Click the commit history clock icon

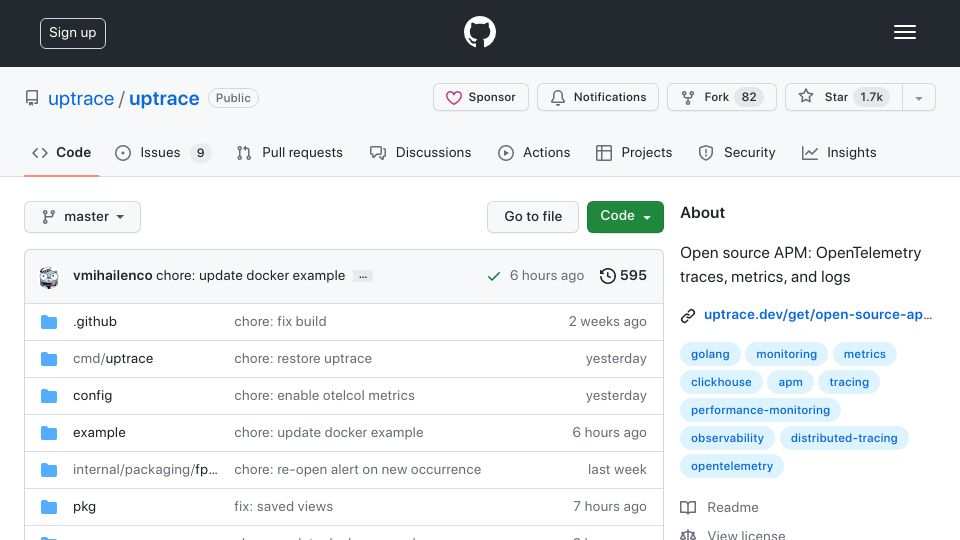coord(607,276)
